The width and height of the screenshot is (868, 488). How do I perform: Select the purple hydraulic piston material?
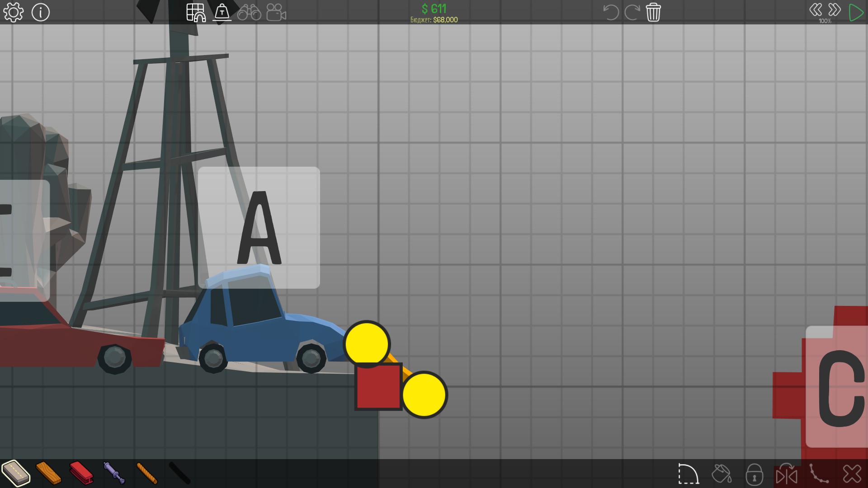114,473
